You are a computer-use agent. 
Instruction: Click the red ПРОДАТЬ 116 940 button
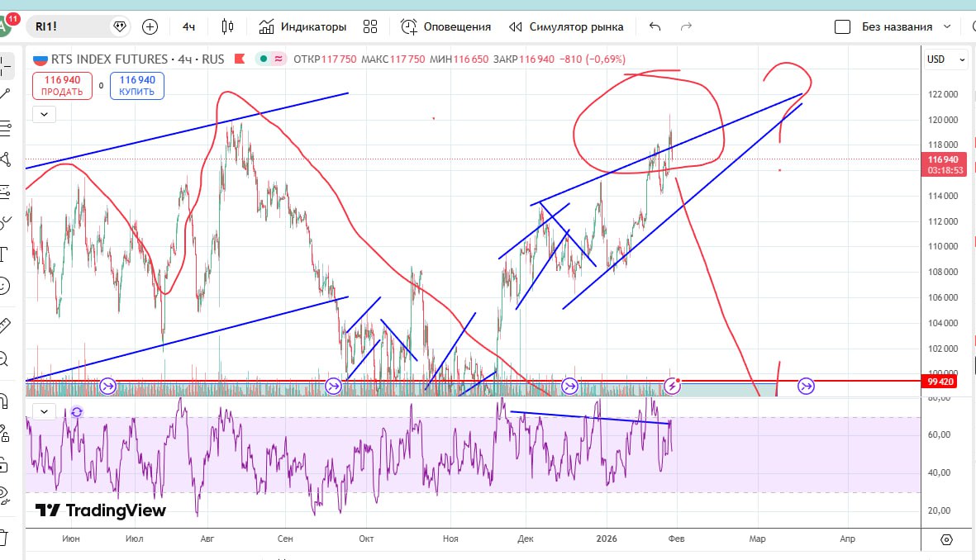coord(62,86)
